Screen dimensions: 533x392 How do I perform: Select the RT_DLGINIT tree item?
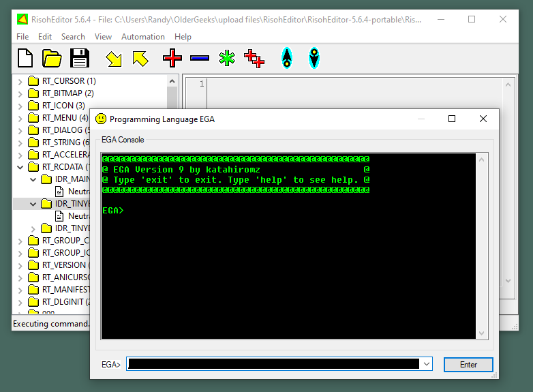65,302
